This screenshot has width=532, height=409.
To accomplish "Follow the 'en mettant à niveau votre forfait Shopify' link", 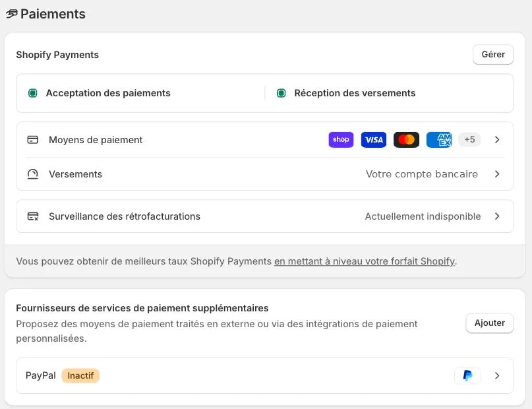I will (365, 261).
